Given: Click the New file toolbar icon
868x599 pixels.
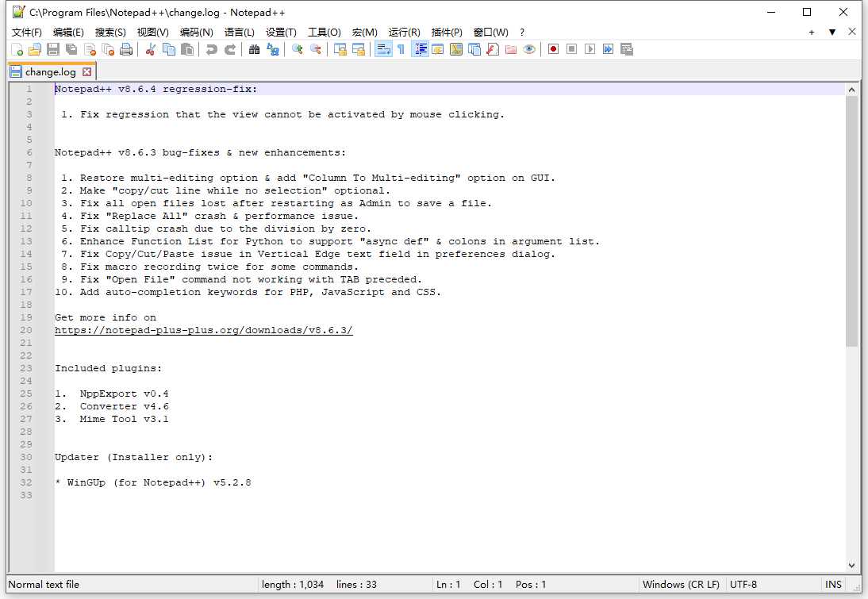Looking at the screenshot, I should (x=17, y=49).
